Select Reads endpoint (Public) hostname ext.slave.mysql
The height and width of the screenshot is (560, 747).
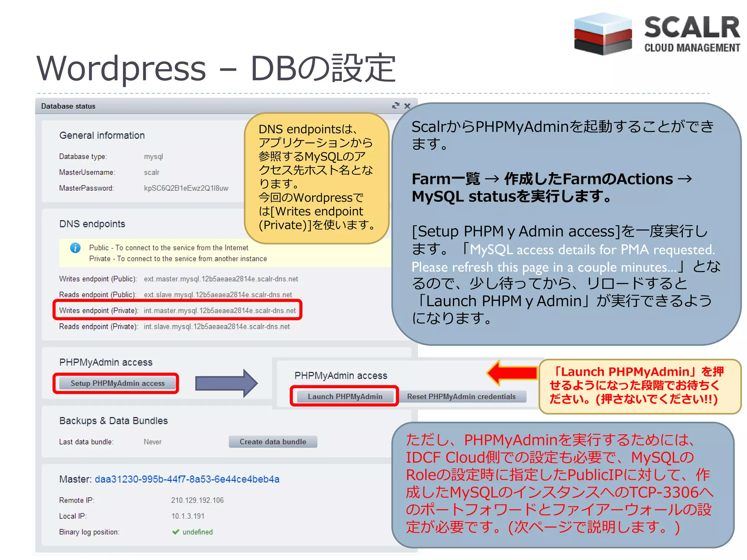point(218,295)
